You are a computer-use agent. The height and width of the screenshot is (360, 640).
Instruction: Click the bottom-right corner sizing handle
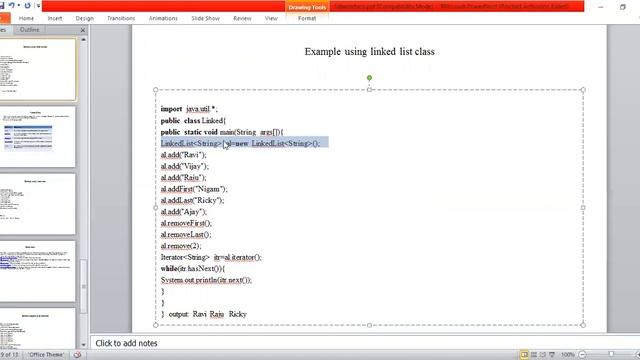(583, 325)
